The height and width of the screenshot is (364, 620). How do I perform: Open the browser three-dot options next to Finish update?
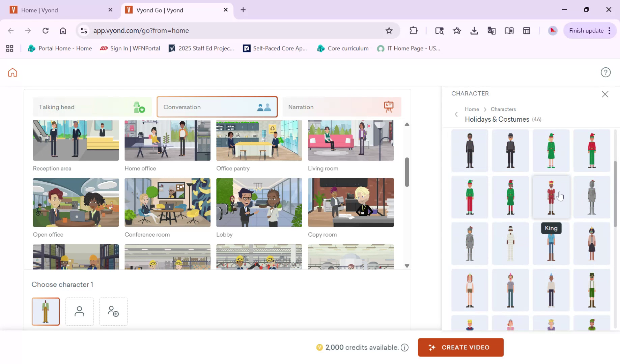coord(610,30)
